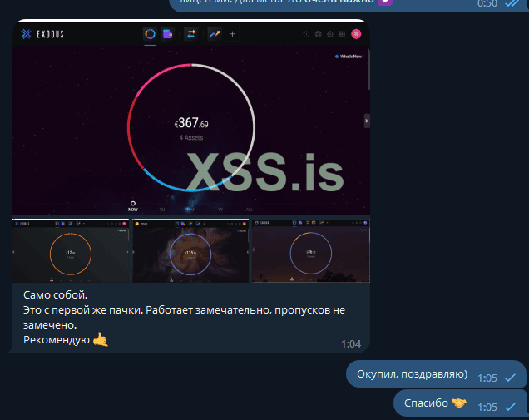Open the Support lifebuoy icon in Exodus header
The image size is (529, 420).
pyautogui.click(x=318, y=34)
